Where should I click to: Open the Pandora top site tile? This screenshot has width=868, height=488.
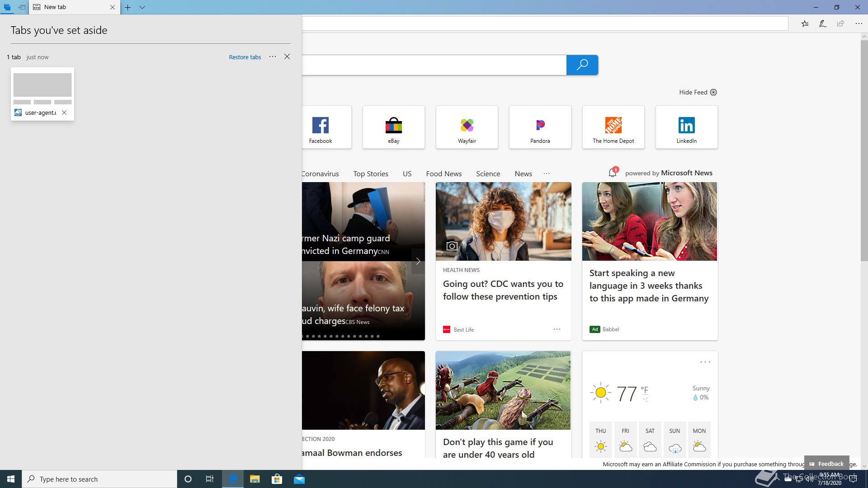[x=540, y=127]
